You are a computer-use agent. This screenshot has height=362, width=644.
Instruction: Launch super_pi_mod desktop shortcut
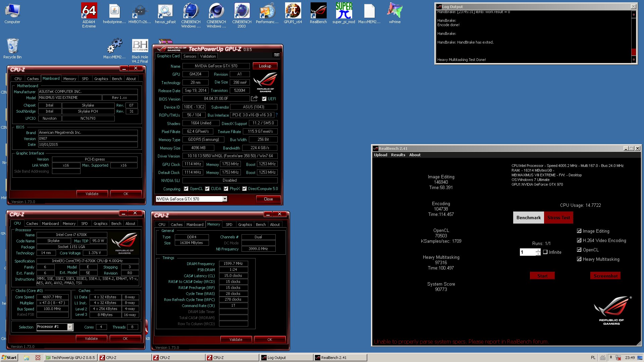click(344, 13)
